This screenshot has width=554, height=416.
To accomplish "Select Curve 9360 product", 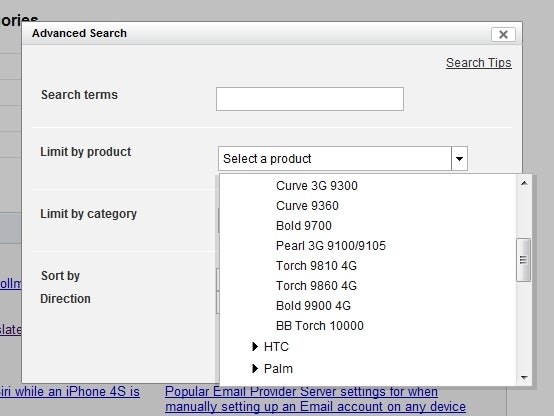I will 307,206.
